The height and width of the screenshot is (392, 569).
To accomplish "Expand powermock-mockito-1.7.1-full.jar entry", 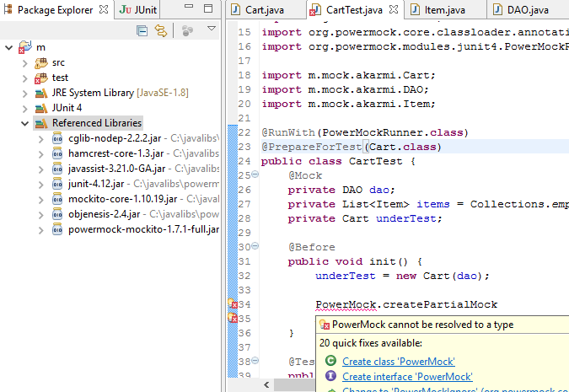I will click(x=41, y=230).
